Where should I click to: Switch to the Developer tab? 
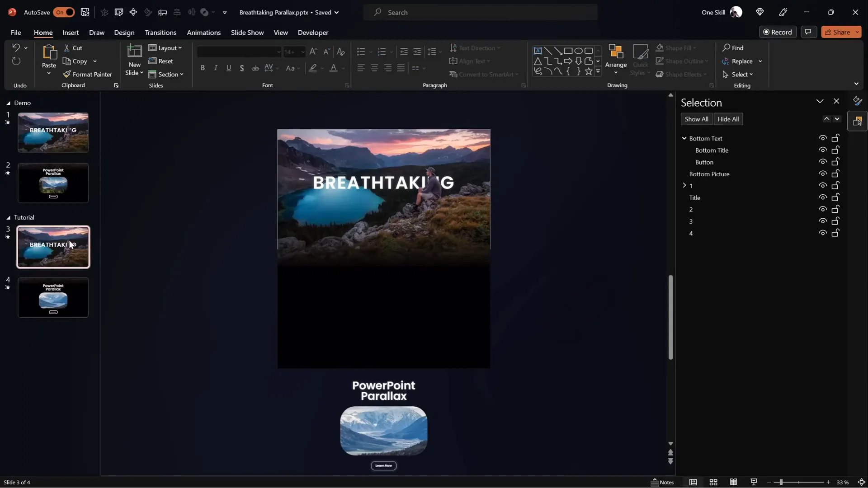click(x=313, y=33)
